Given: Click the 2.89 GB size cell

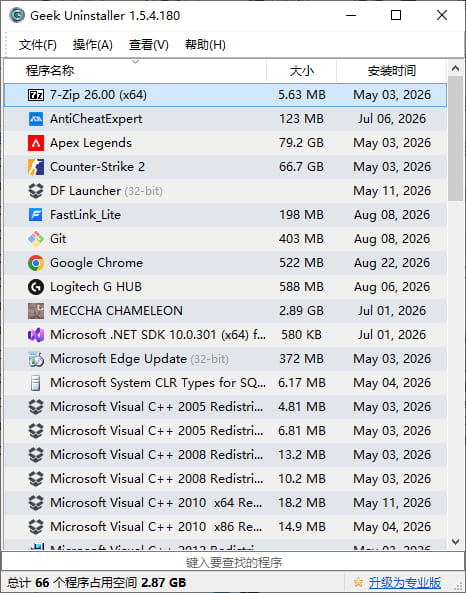Looking at the screenshot, I should coord(301,311).
